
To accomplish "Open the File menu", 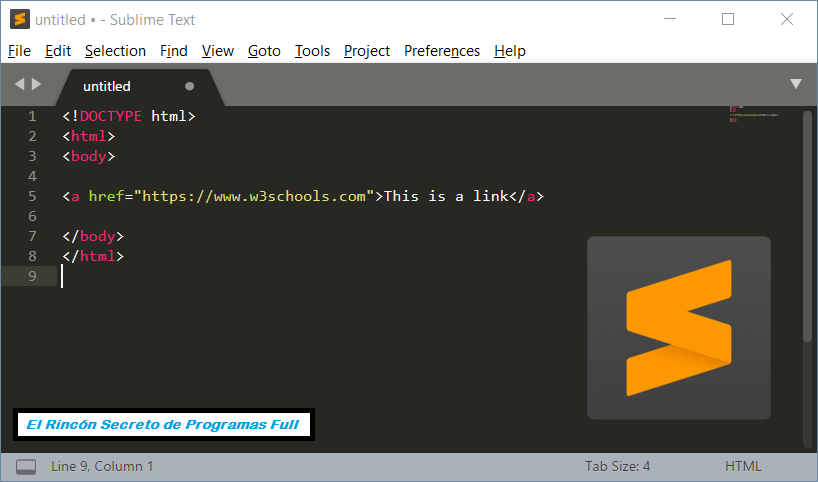I will point(19,51).
